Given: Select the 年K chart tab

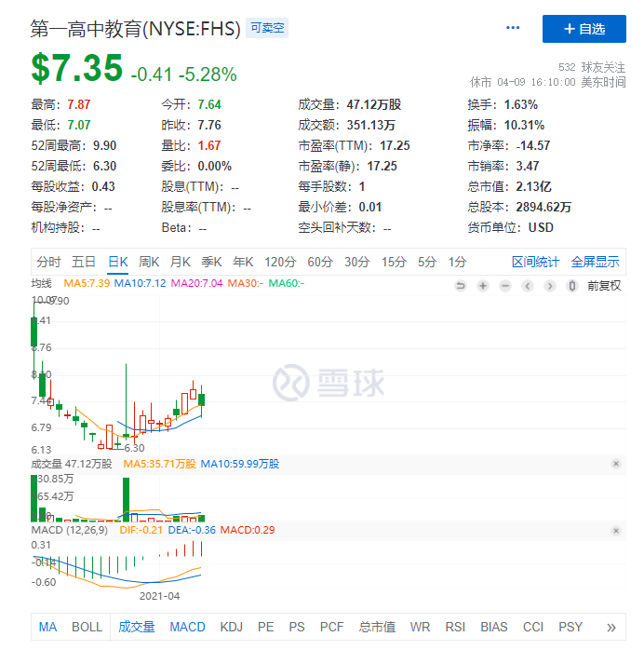Looking at the screenshot, I should (243, 262).
